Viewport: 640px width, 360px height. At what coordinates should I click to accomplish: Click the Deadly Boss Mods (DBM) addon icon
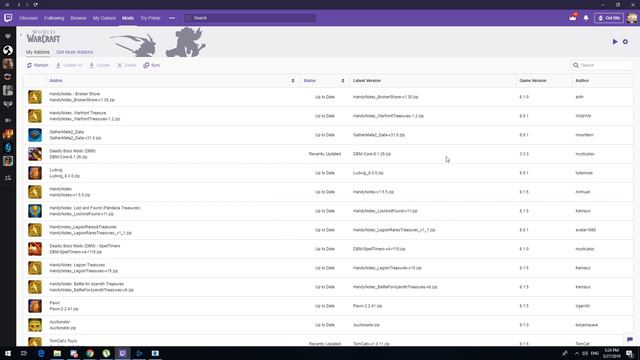(x=35, y=154)
